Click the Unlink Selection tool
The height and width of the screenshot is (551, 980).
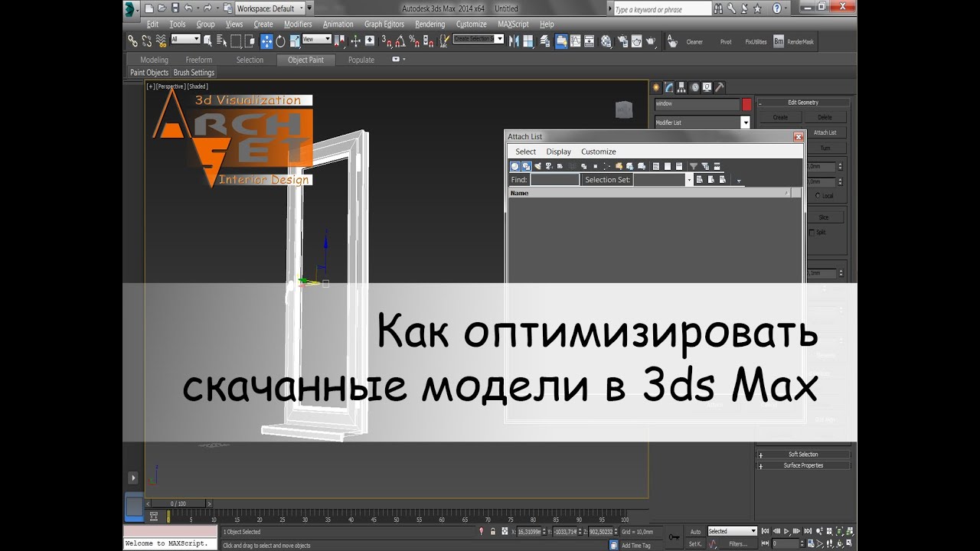148,41
